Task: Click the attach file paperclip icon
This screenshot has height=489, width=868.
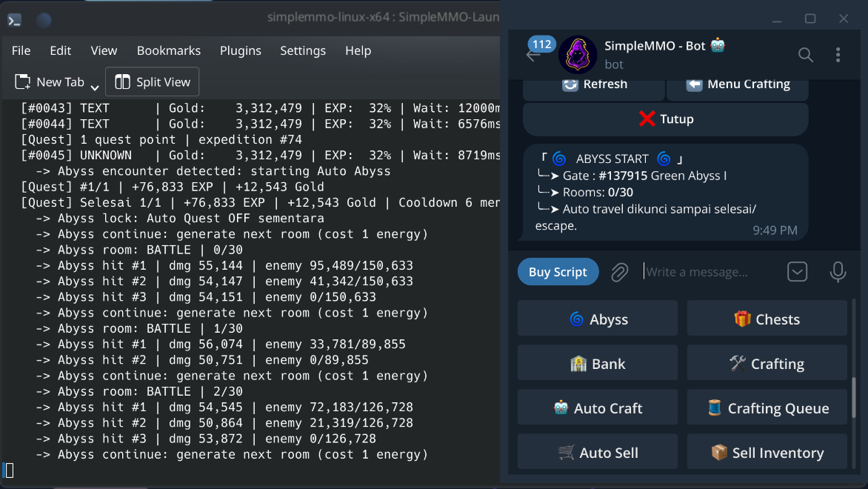Action: pyautogui.click(x=619, y=272)
